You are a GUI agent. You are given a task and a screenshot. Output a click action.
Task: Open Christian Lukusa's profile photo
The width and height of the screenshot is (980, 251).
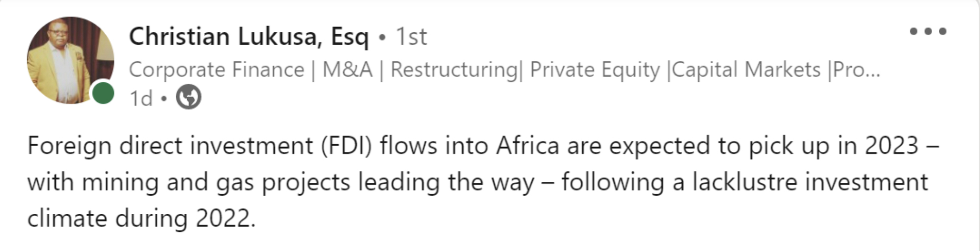pyautogui.click(x=69, y=59)
